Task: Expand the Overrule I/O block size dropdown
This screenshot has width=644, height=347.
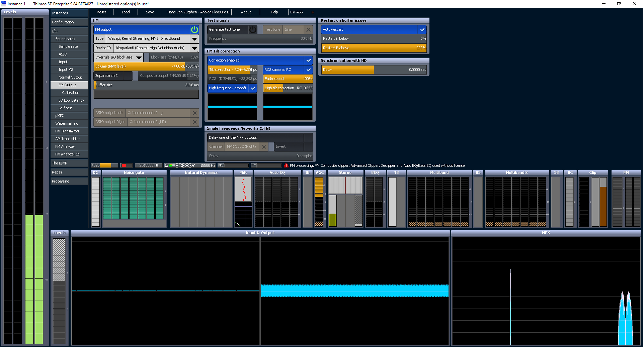Action: (139, 57)
